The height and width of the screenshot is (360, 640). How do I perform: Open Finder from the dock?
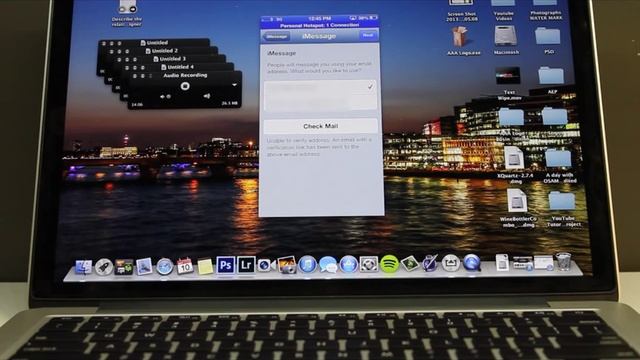coord(83,267)
